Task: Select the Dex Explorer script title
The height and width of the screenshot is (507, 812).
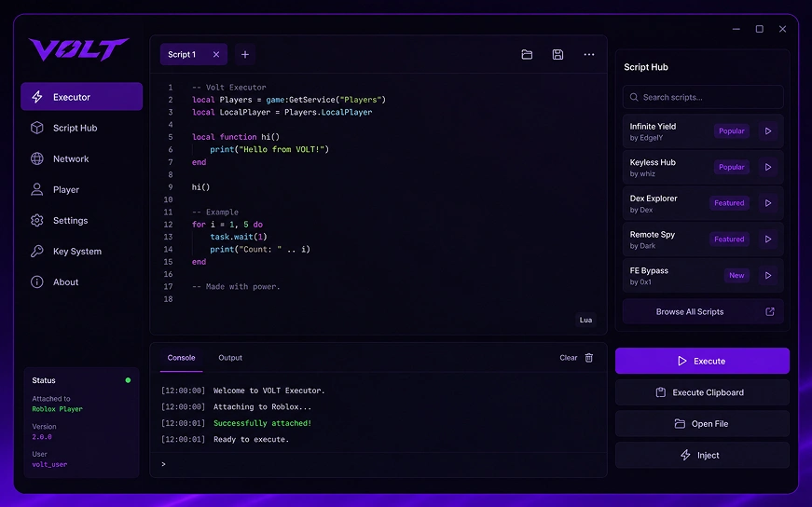Action: 654,199
